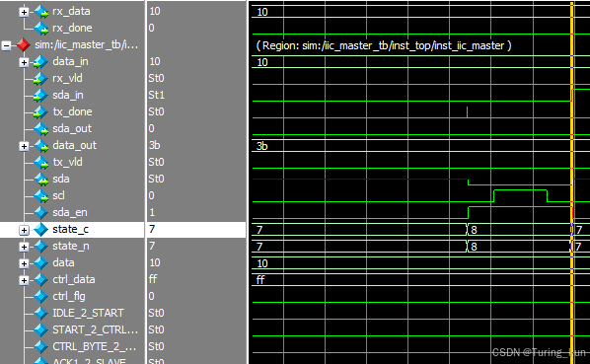The width and height of the screenshot is (590, 364).
Task: Click the sda_en signal icon
Action: [x=41, y=213]
